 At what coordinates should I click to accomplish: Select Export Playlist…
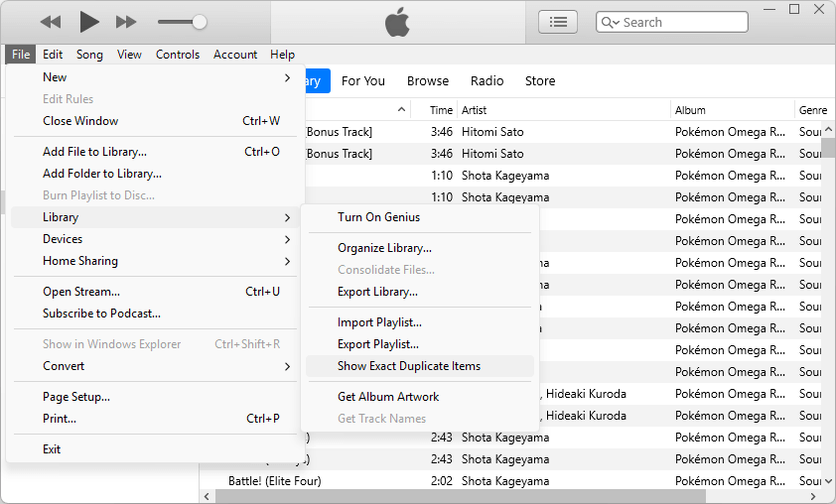420,344
